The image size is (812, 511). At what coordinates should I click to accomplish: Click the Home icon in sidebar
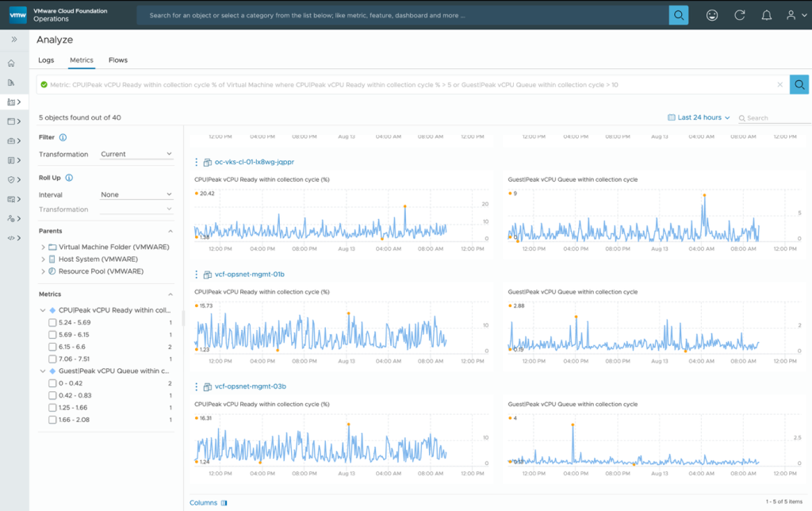11,63
